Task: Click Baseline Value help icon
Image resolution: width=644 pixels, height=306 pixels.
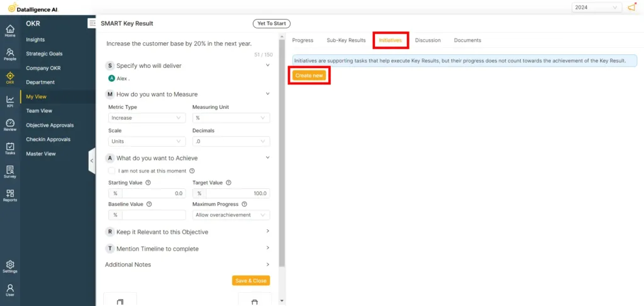Action: click(149, 204)
